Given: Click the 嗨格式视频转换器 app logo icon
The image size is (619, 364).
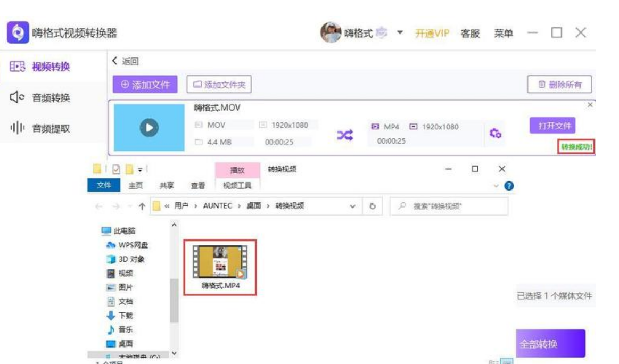Looking at the screenshot, I should [x=18, y=32].
